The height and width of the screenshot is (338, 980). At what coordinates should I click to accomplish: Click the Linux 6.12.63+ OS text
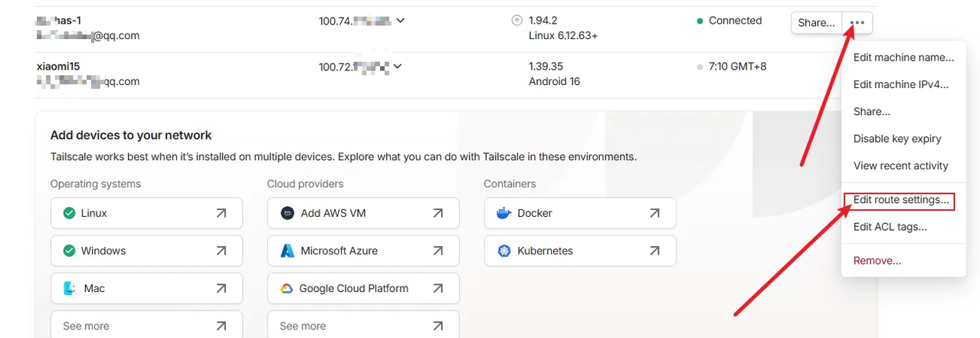(563, 35)
